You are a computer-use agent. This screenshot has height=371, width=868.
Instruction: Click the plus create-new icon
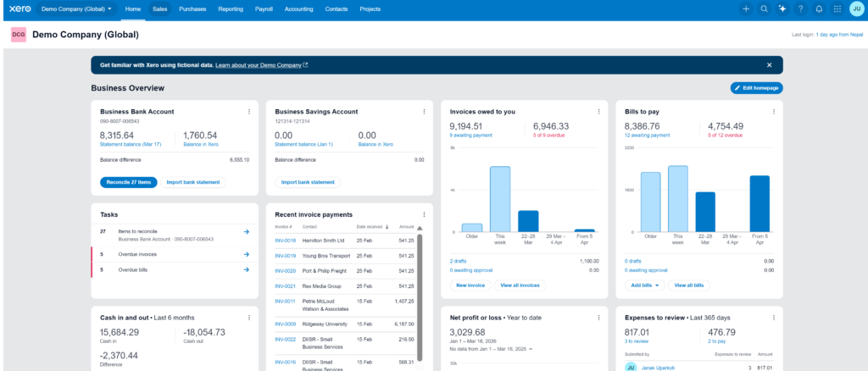point(746,8)
